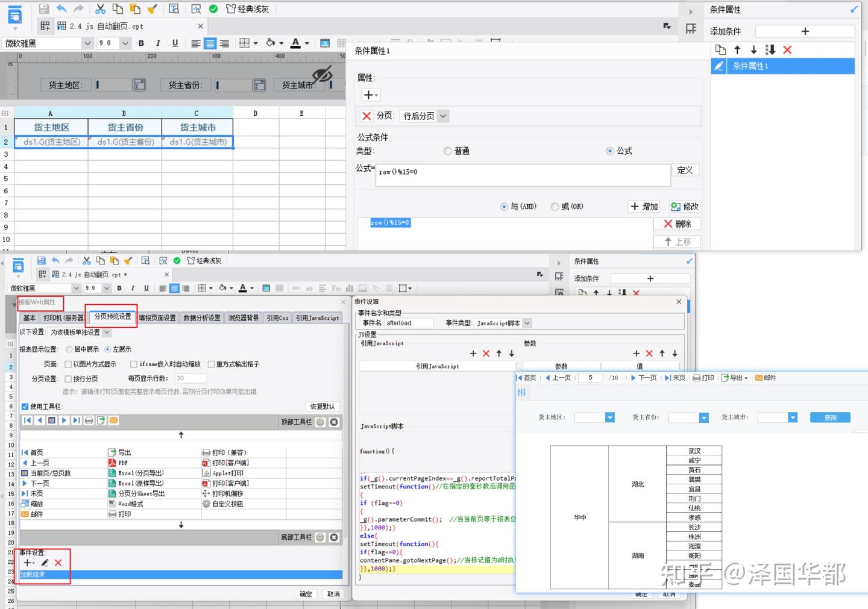Expand the 事件类型 JavaScript脚本 dropdown
Image resolution: width=868 pixels, height=609 pixels.
coord(527,323)
